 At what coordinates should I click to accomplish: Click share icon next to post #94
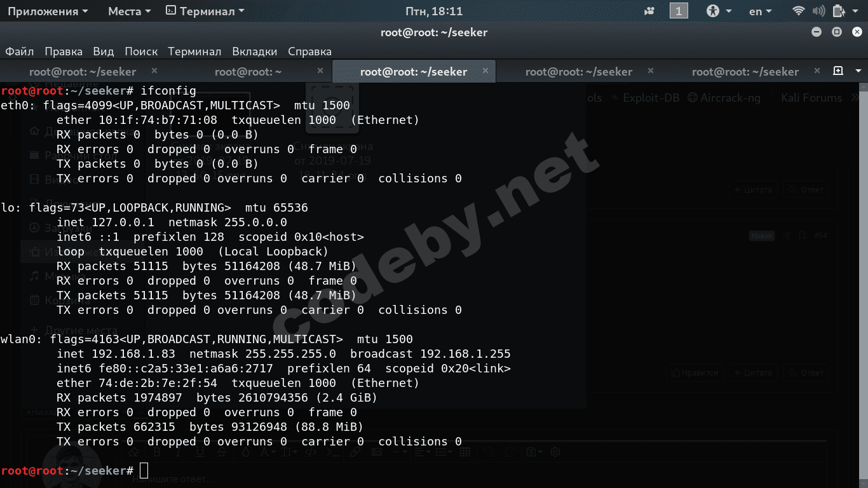click(788, 236)
